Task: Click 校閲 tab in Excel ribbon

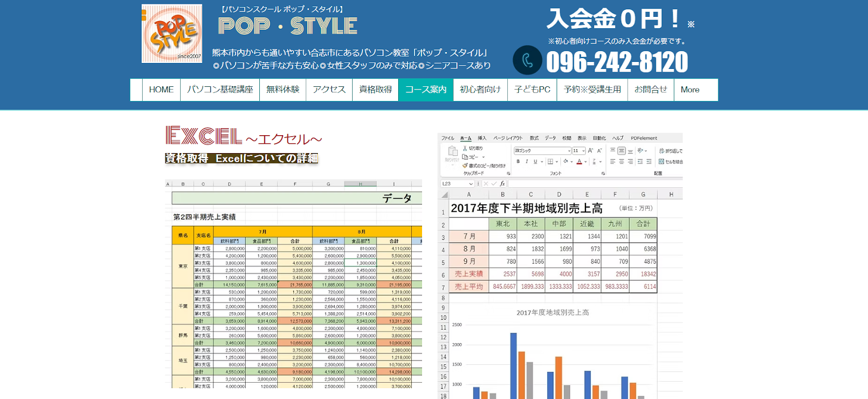Action: 567,138
